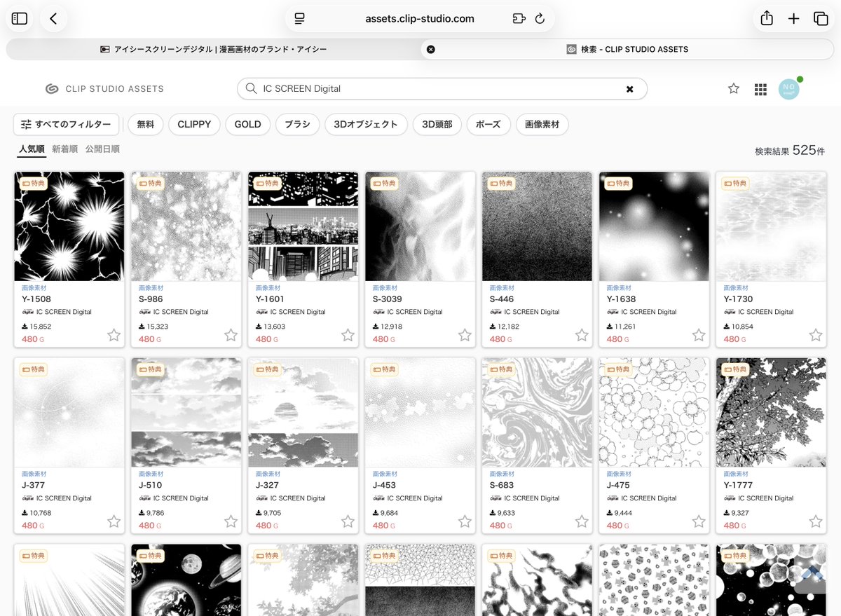Click the CLIP STUDIO ASSETS logo
Viewport: 841px width, 616px height.
tap(104, 89)
